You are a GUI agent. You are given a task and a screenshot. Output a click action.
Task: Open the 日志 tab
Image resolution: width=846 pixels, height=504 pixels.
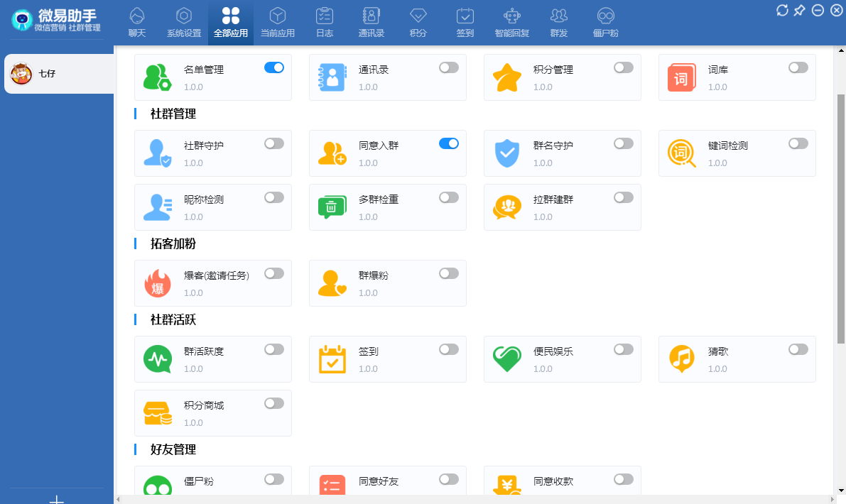click(325, 23)
